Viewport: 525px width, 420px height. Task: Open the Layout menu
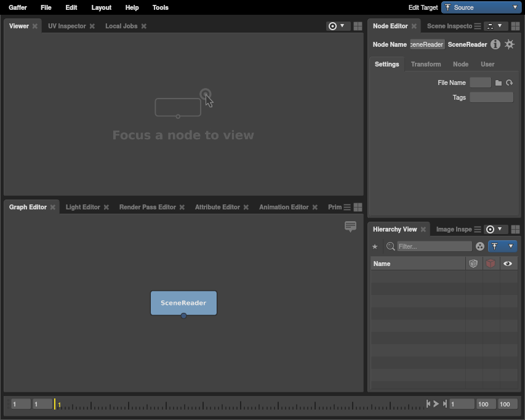101,7
